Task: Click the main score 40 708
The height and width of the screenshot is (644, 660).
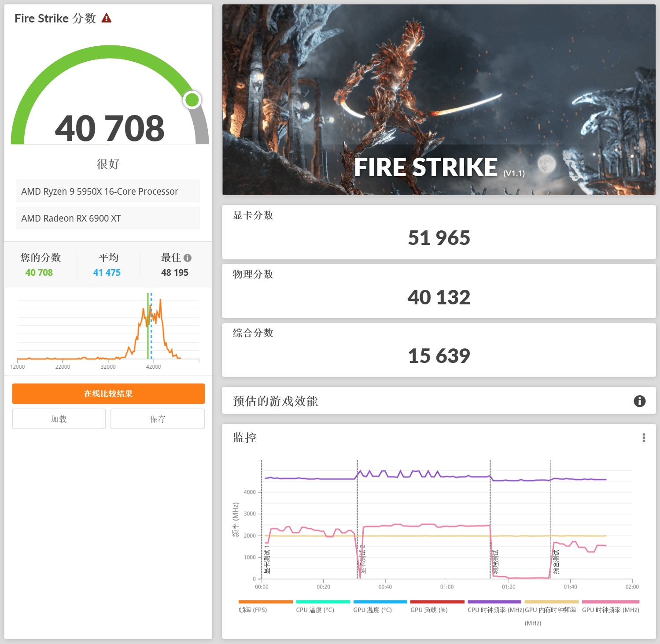Action: pos(110,128)
